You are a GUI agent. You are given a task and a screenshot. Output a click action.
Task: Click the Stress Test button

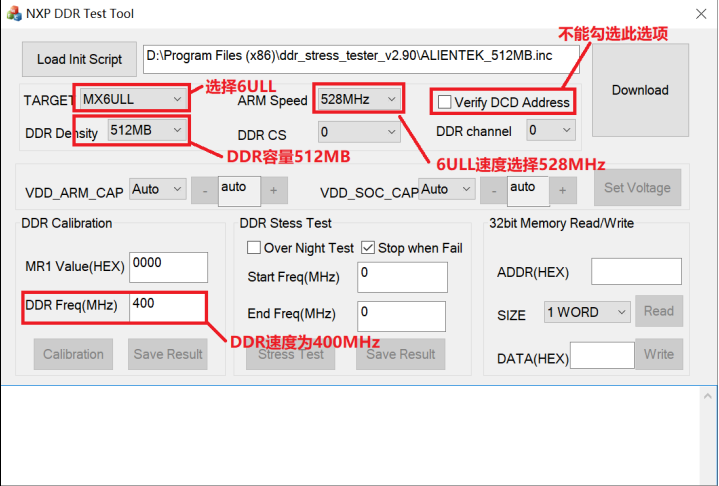pyautogui.click(x=291, y=354)
